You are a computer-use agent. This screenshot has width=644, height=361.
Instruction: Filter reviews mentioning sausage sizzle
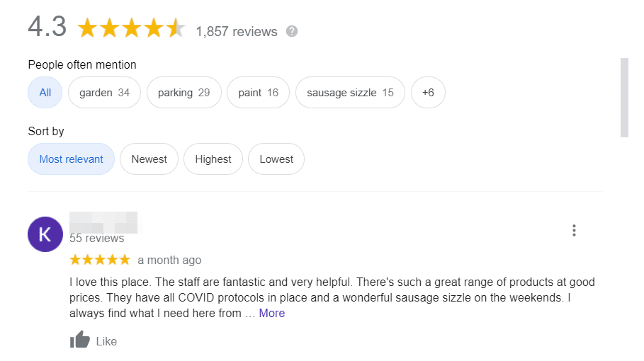pyautogui.click(x=349, y=93)
